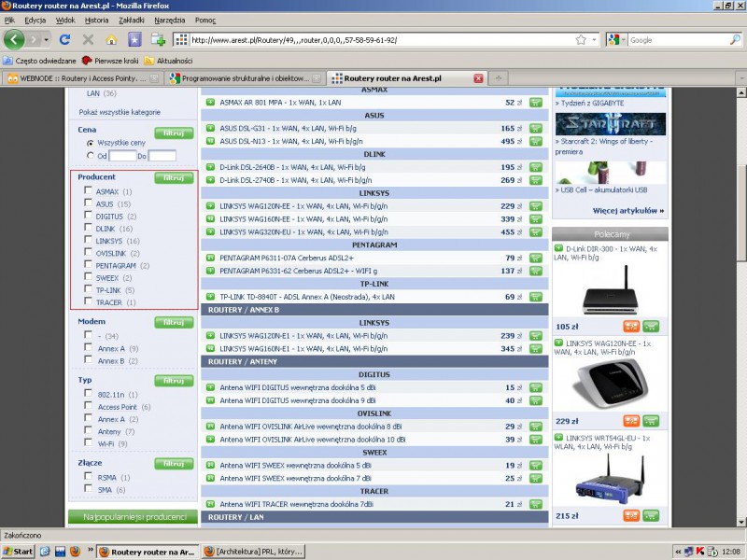747x560 pixels.
Task: Click green plus icon beside PENTAGRAM P6311-07A
Action: pyautogui.click(x=210, y=258)
